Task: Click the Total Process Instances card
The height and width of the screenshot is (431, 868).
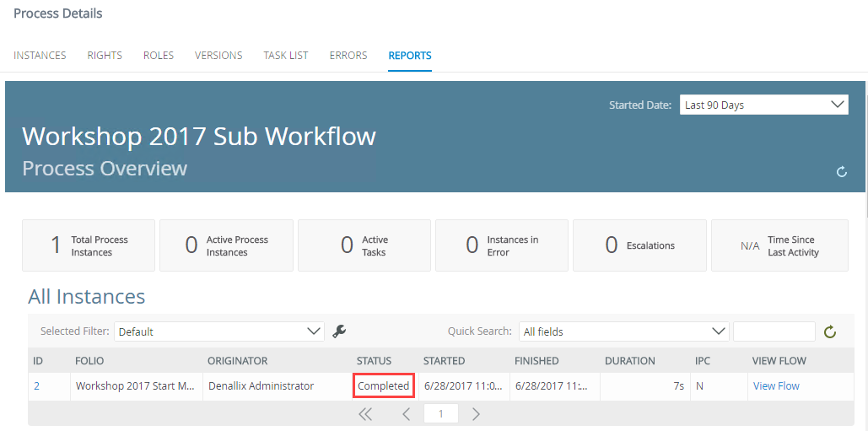Action: tap(89, 245)
